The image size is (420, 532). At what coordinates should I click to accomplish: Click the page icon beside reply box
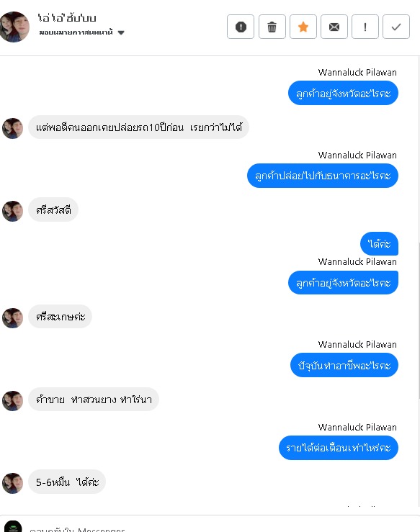click(13, 526)
